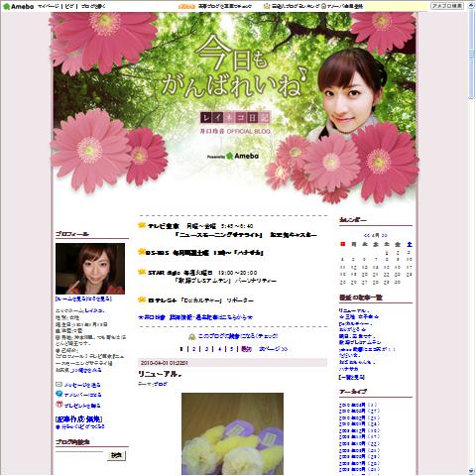Viewport: 476px width, 476px height.
Task: Click the crown icon in the top bar
Action: 267,6
